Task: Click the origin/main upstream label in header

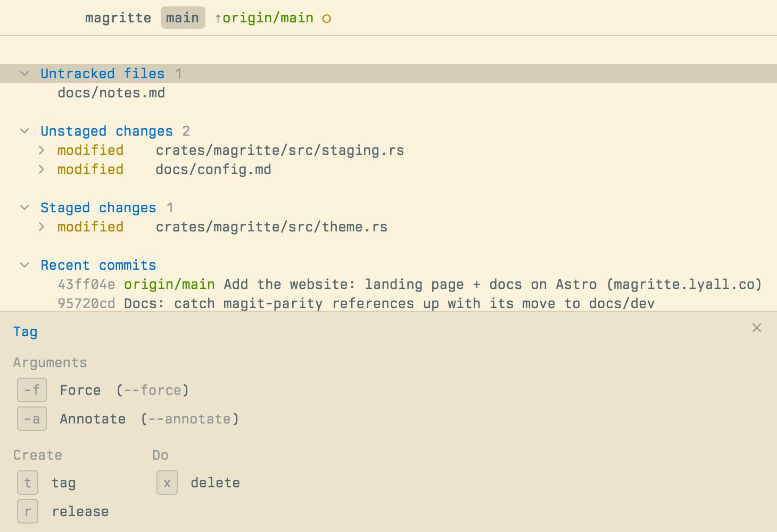Action: click(x=268, y=18)
